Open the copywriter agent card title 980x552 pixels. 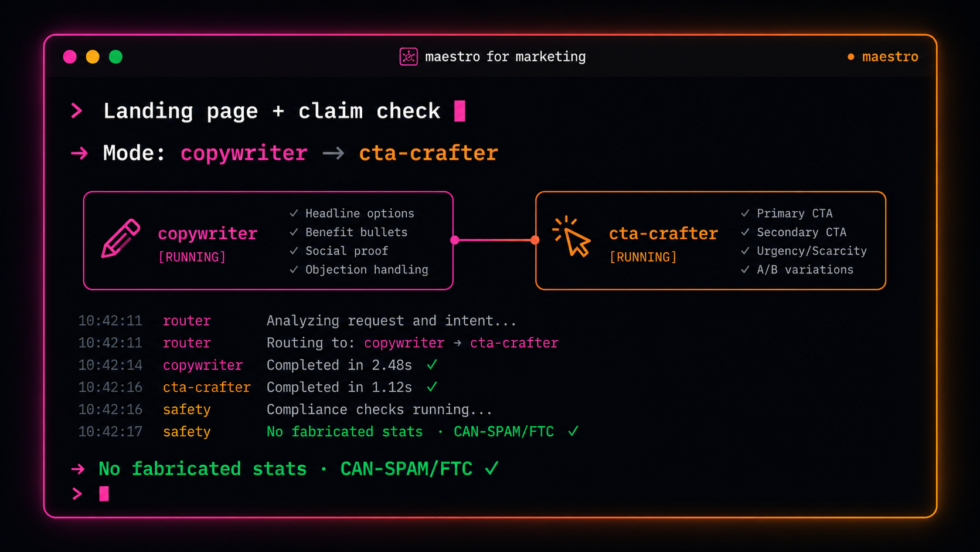point(207,234)
